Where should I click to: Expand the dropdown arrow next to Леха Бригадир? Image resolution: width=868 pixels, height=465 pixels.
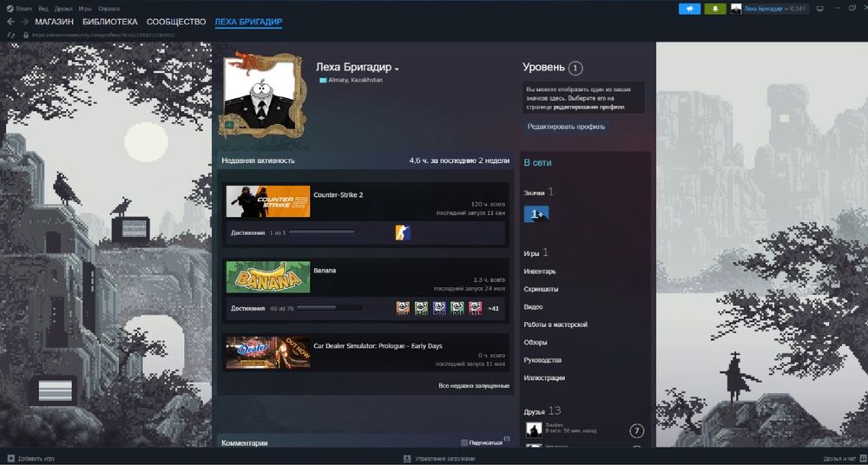(397, 69)
